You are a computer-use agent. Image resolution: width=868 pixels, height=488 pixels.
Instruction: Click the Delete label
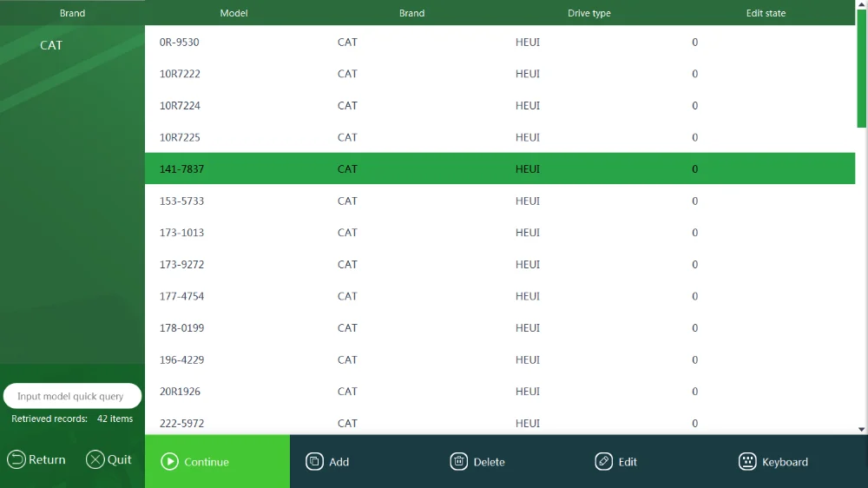click(489, 462)
